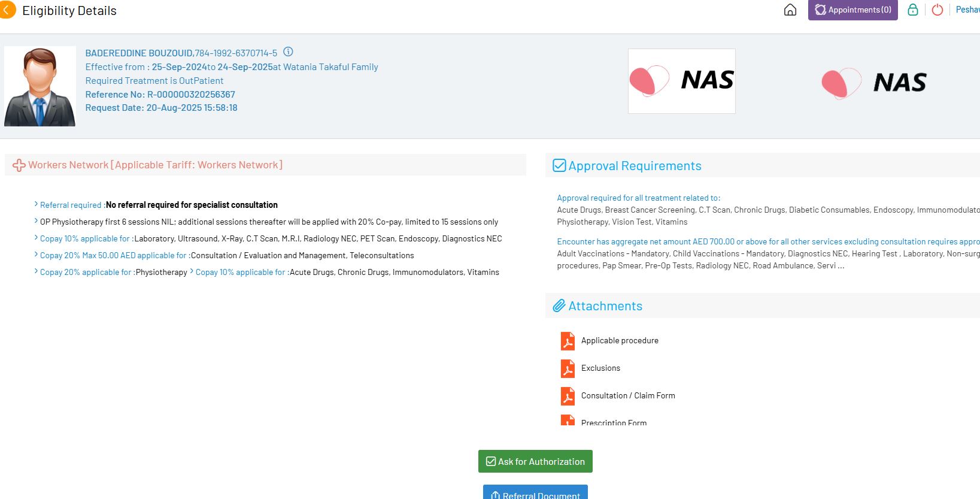Show member info via the circled-i icon
The height and width of the screenshot is (499, 980).
click(288, 52)
